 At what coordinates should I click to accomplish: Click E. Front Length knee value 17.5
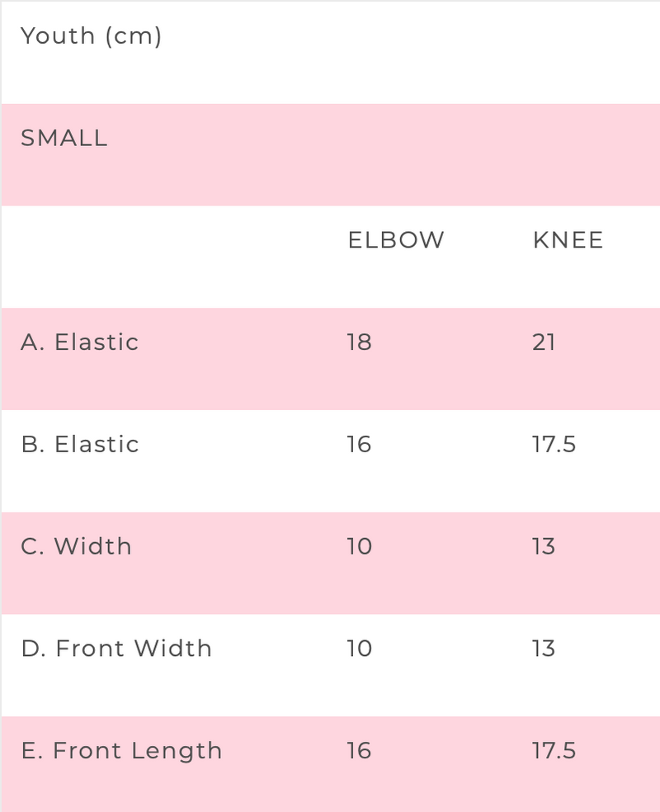pos(554,750)
